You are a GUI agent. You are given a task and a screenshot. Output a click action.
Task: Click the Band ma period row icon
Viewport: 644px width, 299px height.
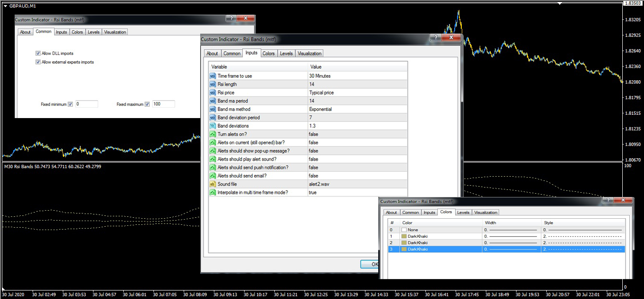(x=212, y=101)
